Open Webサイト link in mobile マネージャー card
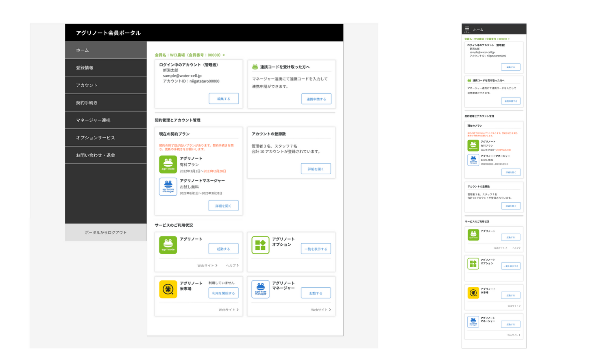Screen dimensions: 610x364 click(x=514, y=335)
